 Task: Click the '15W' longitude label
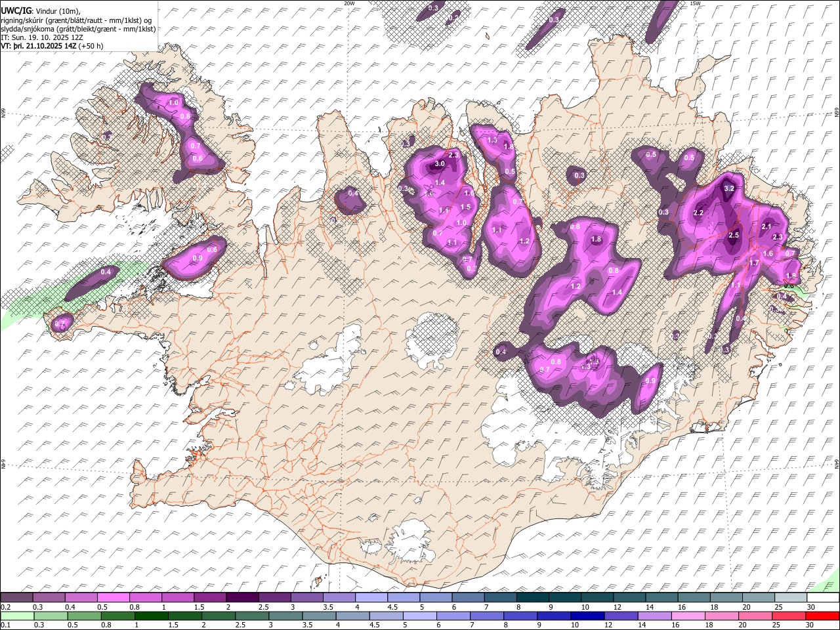[694, 3]
